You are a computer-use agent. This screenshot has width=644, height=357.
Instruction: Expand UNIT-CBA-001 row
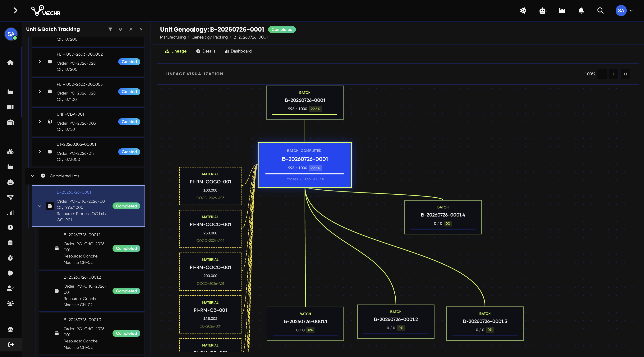click(x=39, y=122)
